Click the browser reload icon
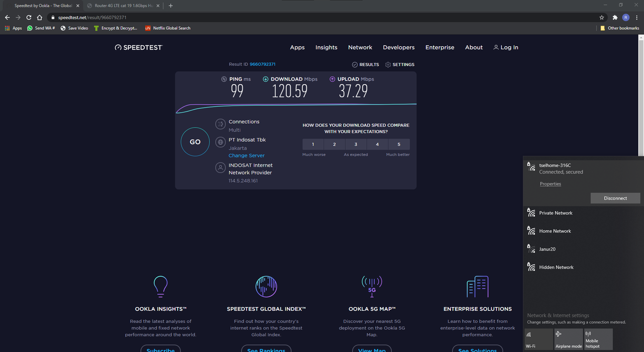Image resolution: width=644 pixels, height=352 pixels. (x=29, y=17)
